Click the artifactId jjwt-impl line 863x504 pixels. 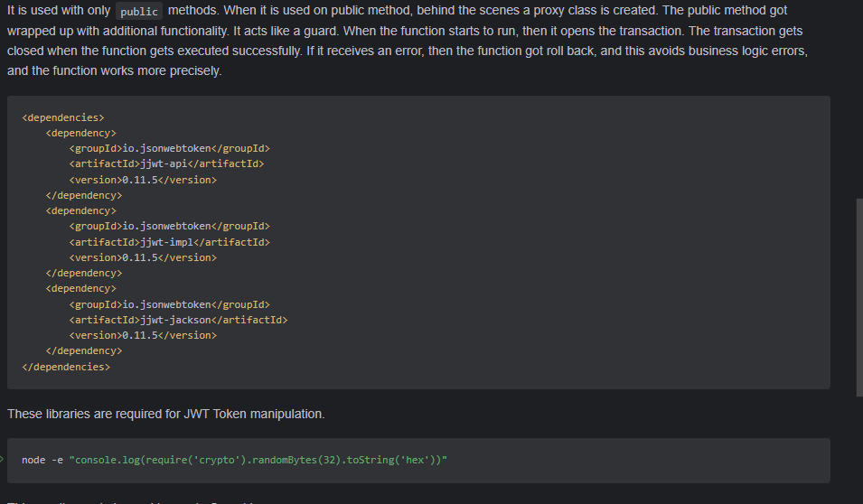[x=170, y=242]
